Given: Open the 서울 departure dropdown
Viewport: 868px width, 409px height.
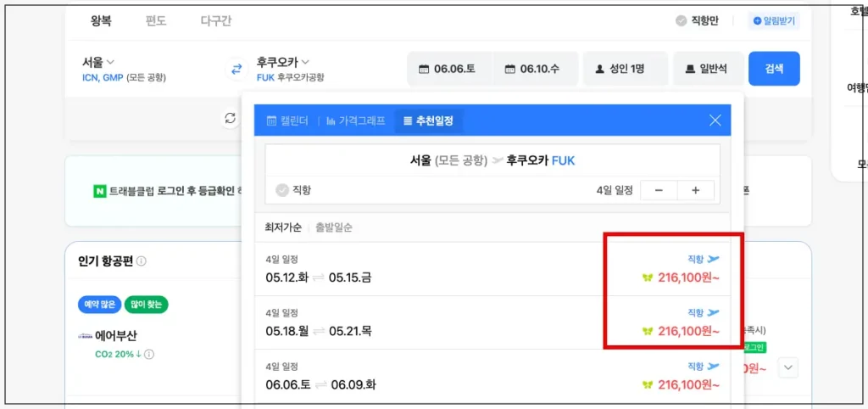Looking at the screenshot, I should [98, 61].
